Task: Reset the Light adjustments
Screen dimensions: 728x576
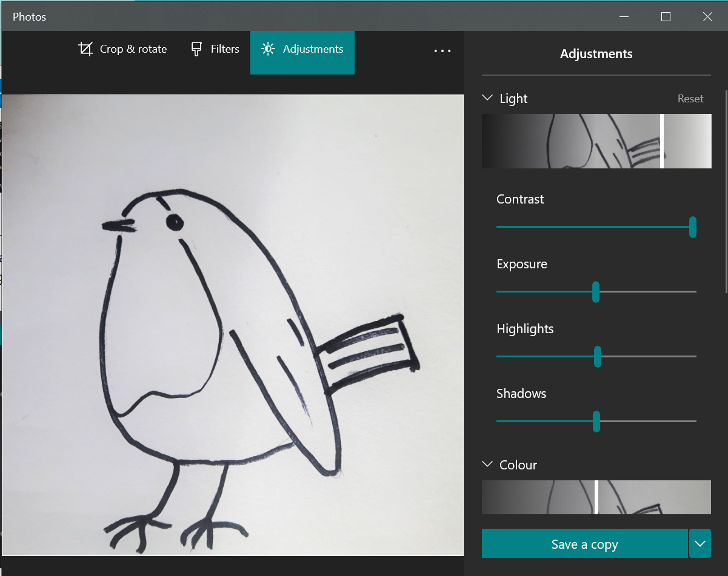Action: click(x=690, y=99)
